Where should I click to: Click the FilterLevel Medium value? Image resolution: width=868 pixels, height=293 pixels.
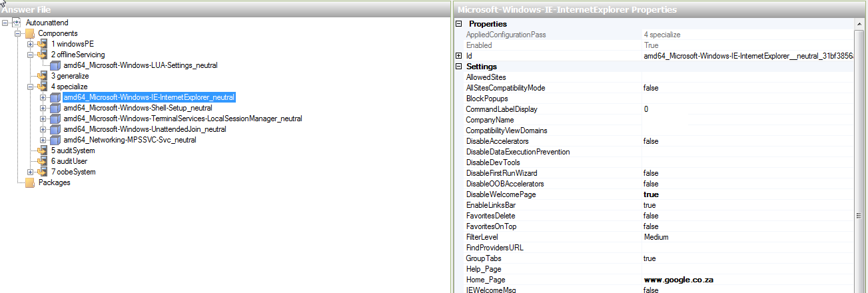[656, 237]
